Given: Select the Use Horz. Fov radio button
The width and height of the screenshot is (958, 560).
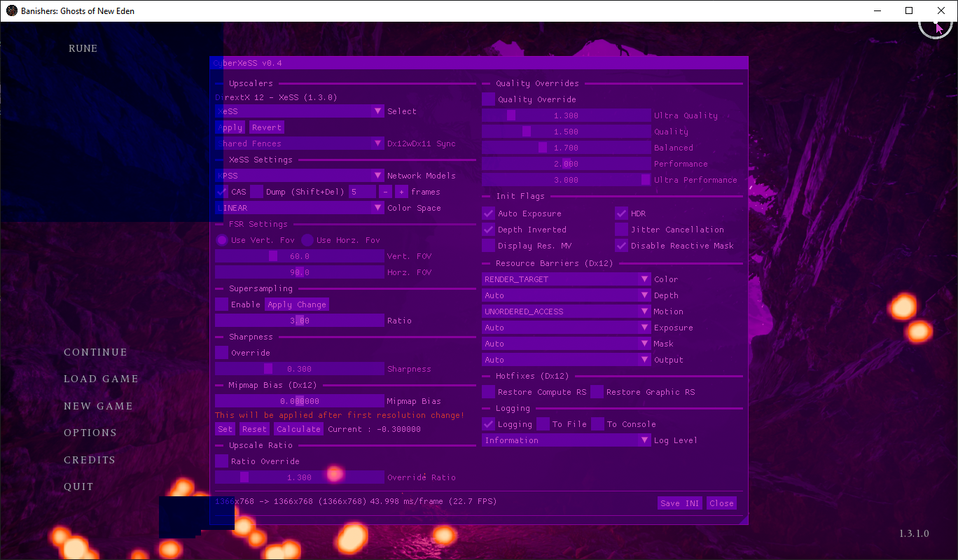Looking at the screenshot, I should click(x=307, y=240).
